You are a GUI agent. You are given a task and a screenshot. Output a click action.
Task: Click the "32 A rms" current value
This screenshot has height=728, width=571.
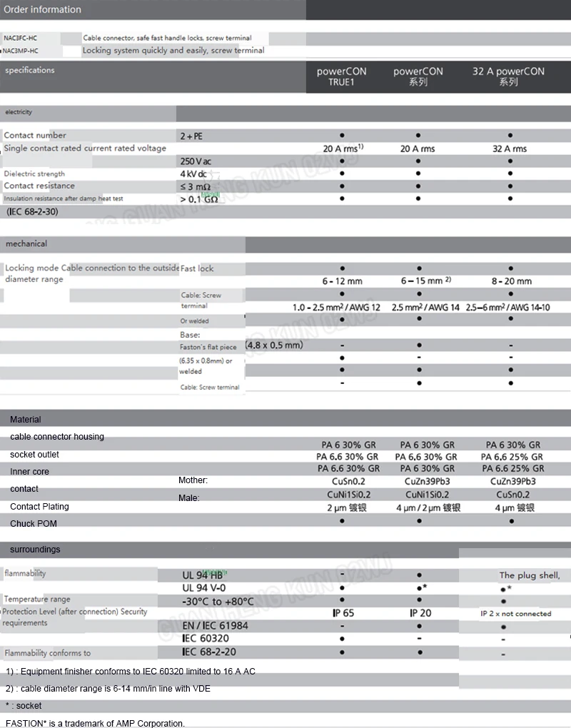510,148
